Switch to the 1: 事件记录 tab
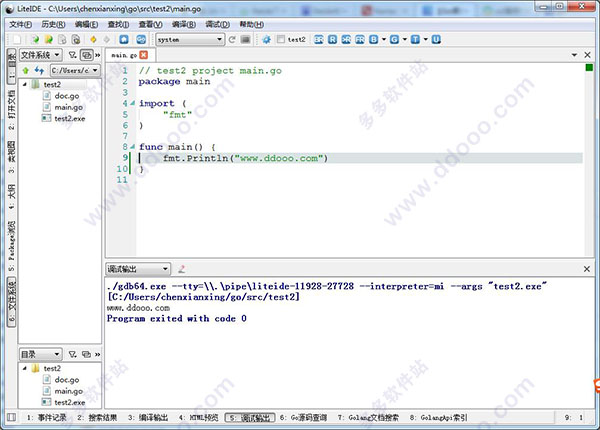The height and width of the screenshot is (430, 600). pyautogui.click(x=46, y=417)
